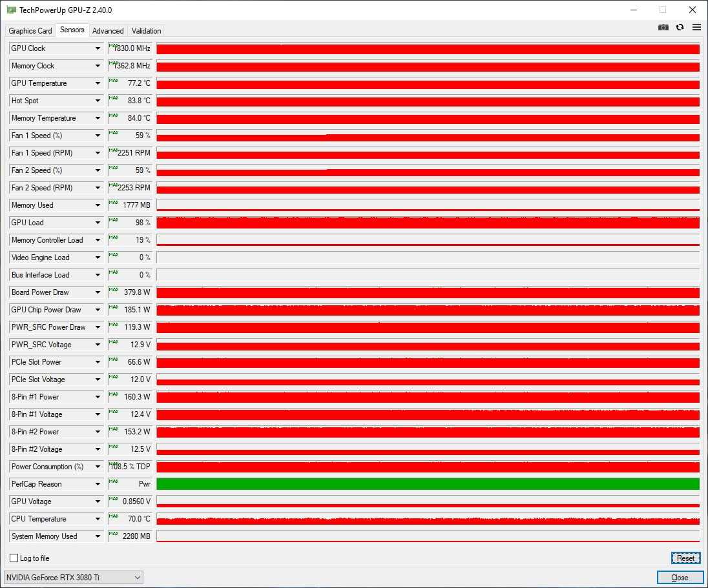Click the MAX indicator on Hot Spot reading
The width and height of the screenshot is (708, 588).
[114, 98]
